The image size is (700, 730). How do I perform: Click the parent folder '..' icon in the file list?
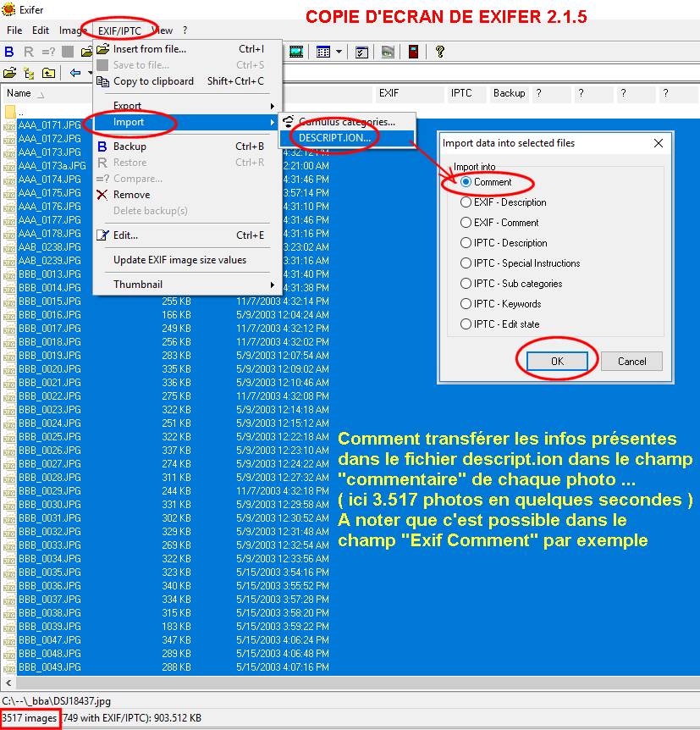tap(11, 112)
